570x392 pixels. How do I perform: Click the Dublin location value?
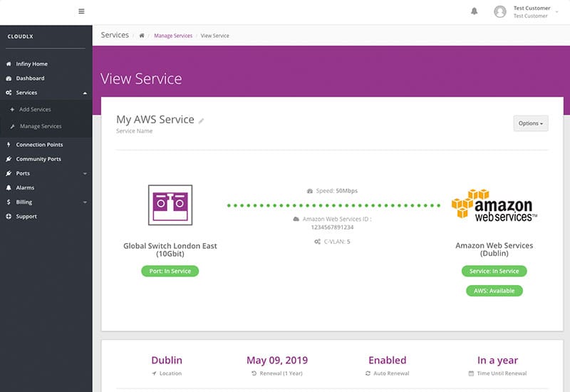pyautogui.click(x=167, y=361)
